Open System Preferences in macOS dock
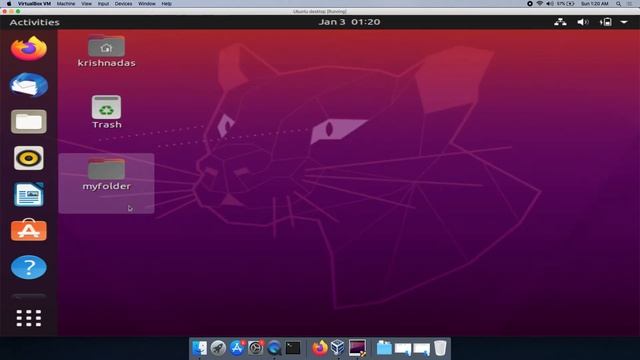The image size is (640, 360). point(256,348)
